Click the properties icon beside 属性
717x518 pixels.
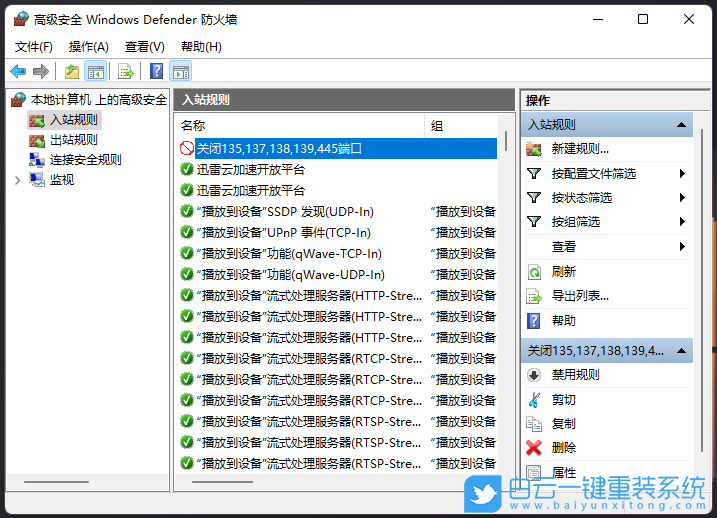click(x=534, y=472)
